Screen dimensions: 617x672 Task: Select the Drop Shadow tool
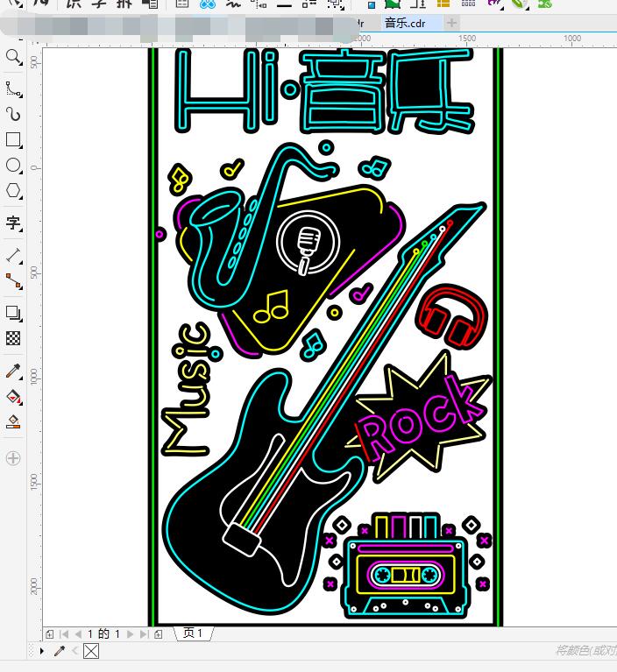coord(13,313)
